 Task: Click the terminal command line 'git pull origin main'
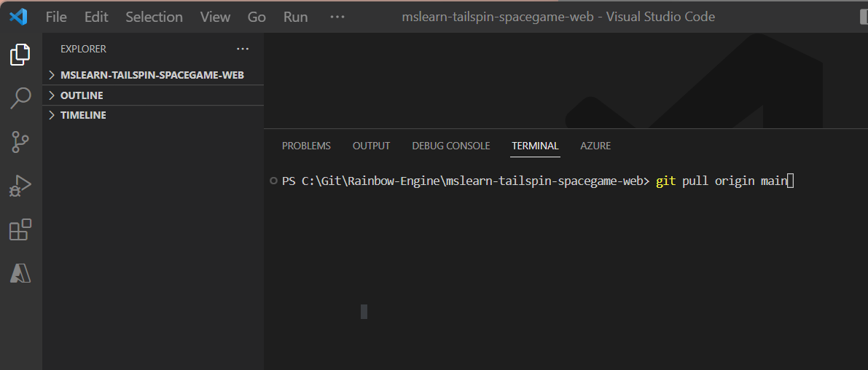pos(722,181)
